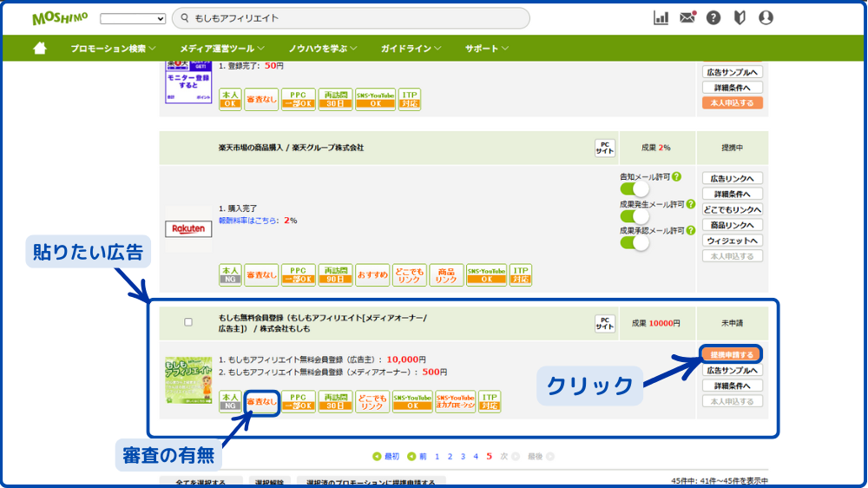This screenshot has height=488, width=868.
Task: Toggle the 告知メール許可 switch
Action: (x=635, y=189)
